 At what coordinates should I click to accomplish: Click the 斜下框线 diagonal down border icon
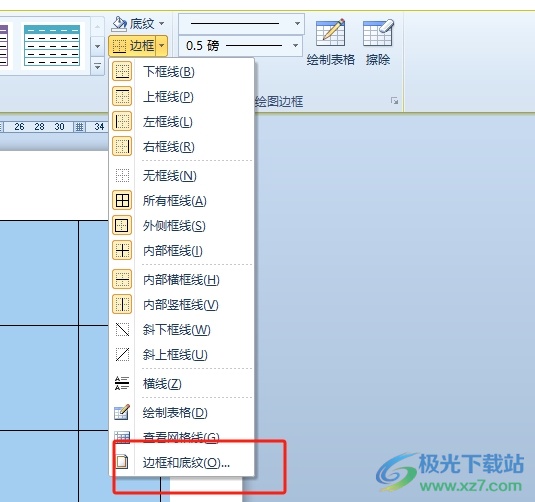(x=122, y=330)
